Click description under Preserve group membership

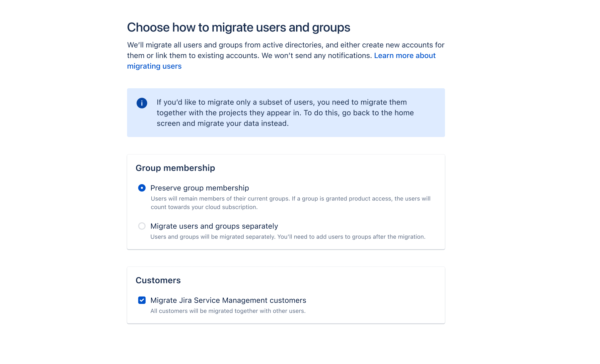pyautogui.click(x=290, y=203)
